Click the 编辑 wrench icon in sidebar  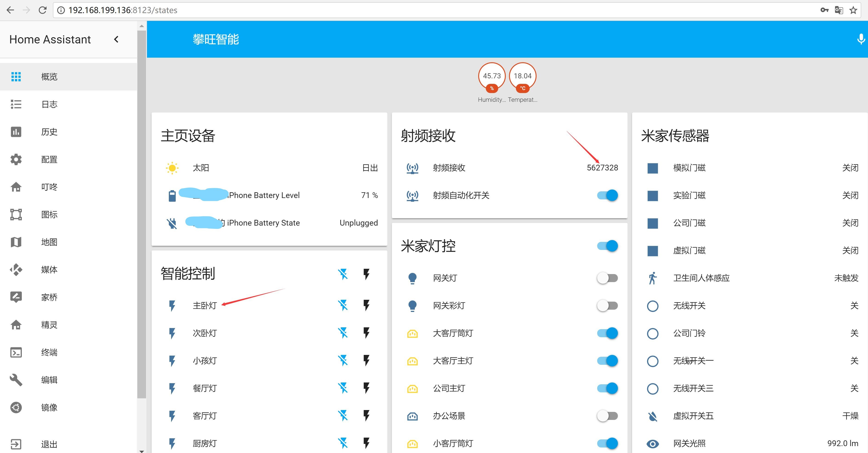point(16,380)
